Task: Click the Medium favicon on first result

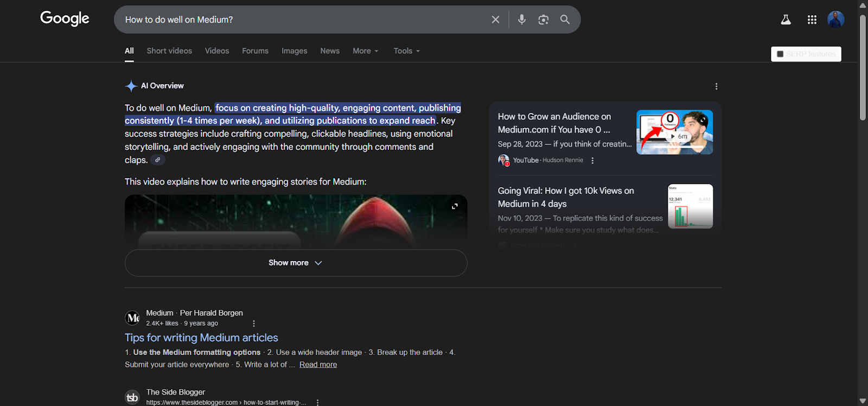Action: (132, 318)
